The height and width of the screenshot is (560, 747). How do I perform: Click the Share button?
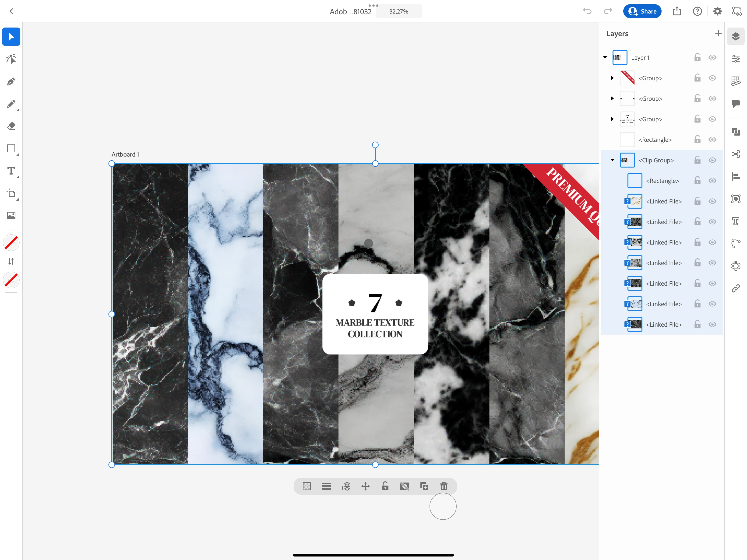[642, 11]
